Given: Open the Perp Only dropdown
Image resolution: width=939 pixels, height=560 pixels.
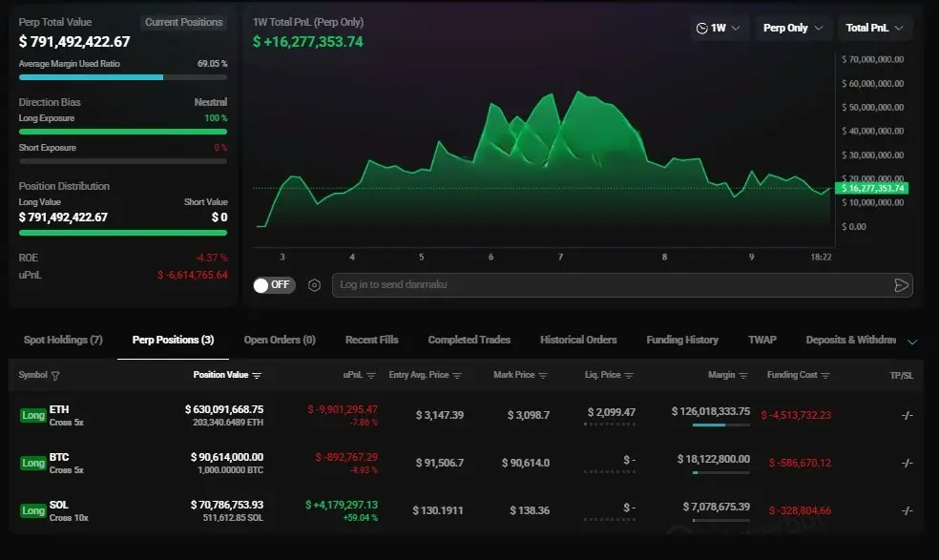Looking at the screenshot, I should pos(793,29).
